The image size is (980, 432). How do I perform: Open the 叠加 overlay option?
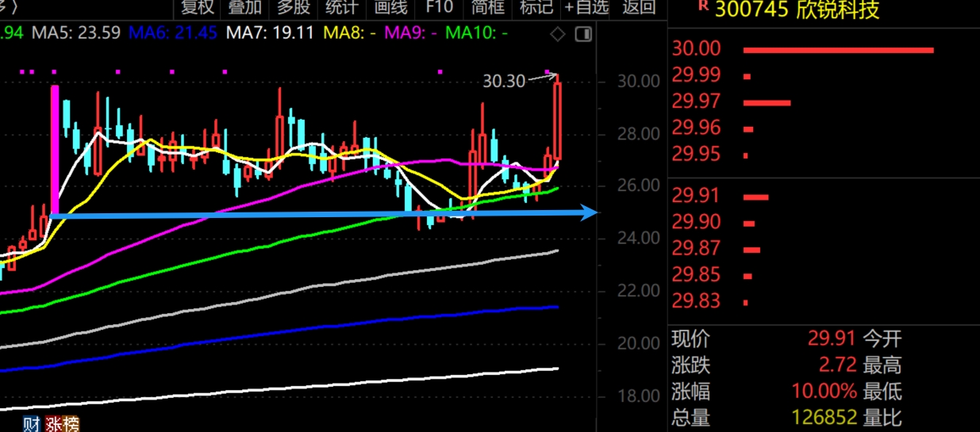[x=245, y=8]
